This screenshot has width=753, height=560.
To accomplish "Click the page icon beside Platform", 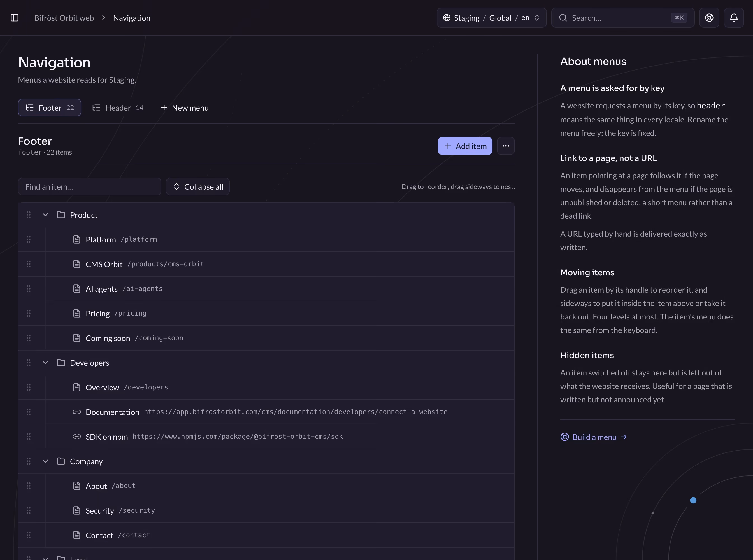I will tap(77, 239).
